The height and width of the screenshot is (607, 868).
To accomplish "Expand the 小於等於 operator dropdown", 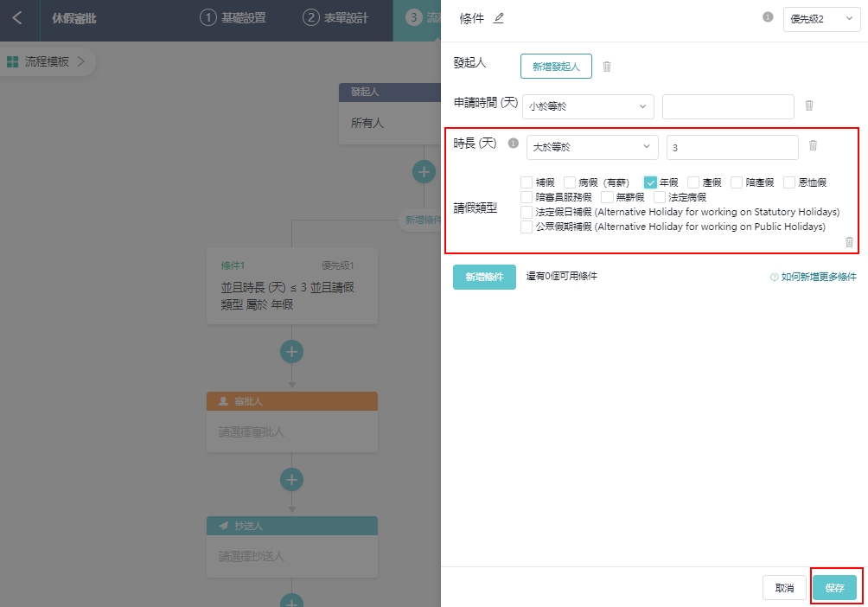I will coord(588,106).
